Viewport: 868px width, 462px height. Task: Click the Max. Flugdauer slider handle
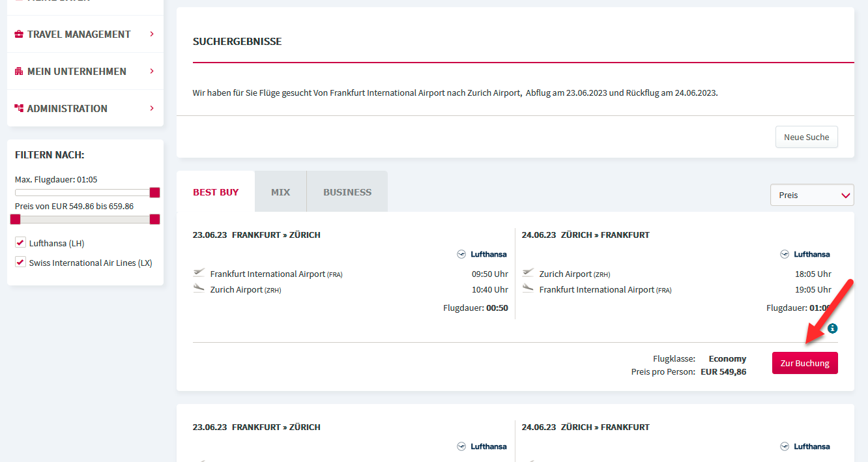(154, 192)
